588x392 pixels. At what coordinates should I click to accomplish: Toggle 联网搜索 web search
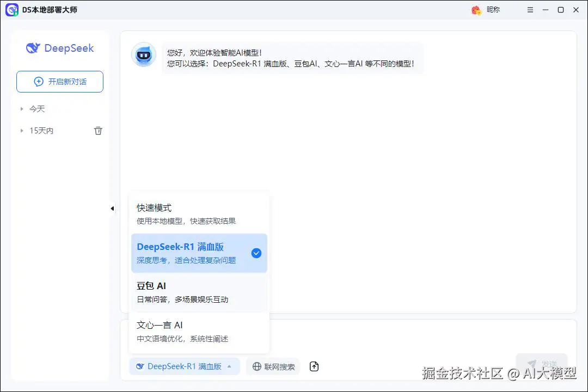[x=273, y=366]
